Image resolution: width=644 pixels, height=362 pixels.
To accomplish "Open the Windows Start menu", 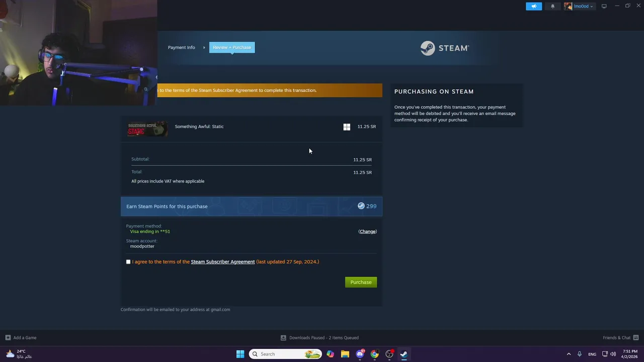I will pyautogui.click(x=240, y=354).
